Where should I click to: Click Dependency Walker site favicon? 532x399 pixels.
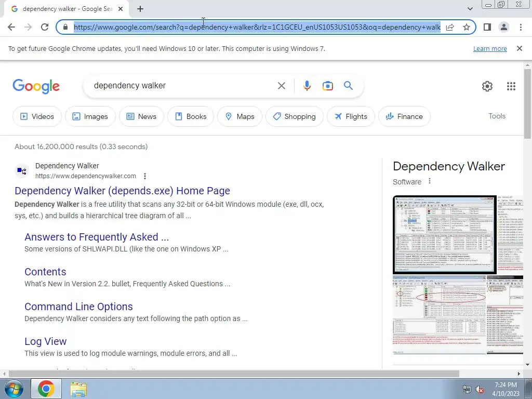coord(22,170)
